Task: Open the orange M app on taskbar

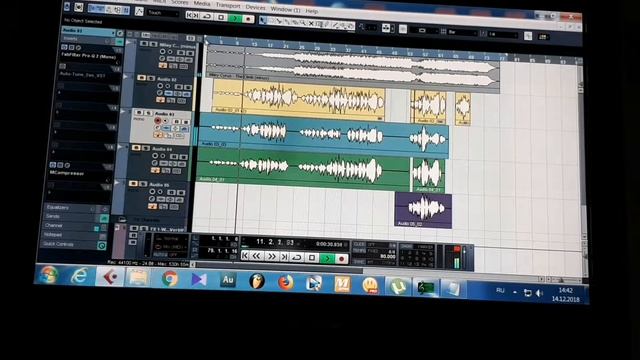Action: tap(342, 284)
